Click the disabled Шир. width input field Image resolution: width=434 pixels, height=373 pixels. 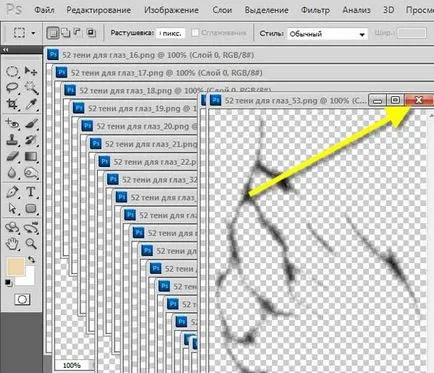point(412,33)
